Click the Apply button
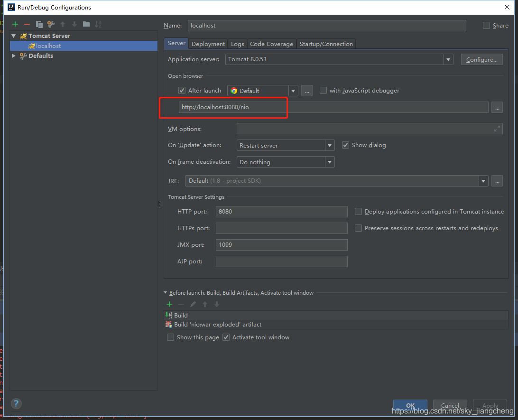The height and width of the screenshot is (420, 518). tap(490, 405)
